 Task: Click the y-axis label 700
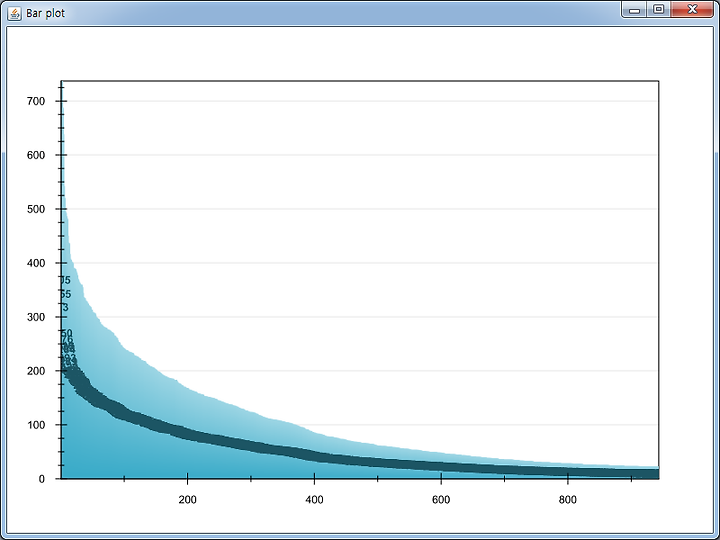pyautogui.click(x=36, y=101)
